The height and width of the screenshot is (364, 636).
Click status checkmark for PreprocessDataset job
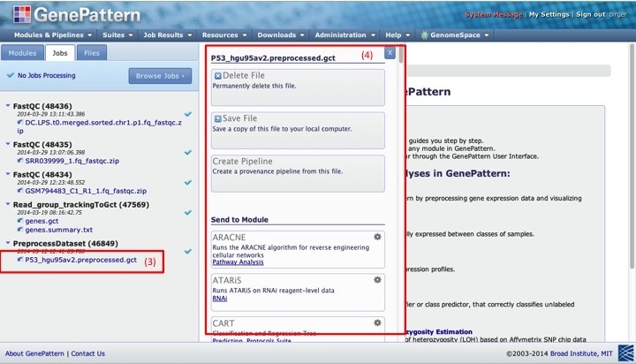188,251
